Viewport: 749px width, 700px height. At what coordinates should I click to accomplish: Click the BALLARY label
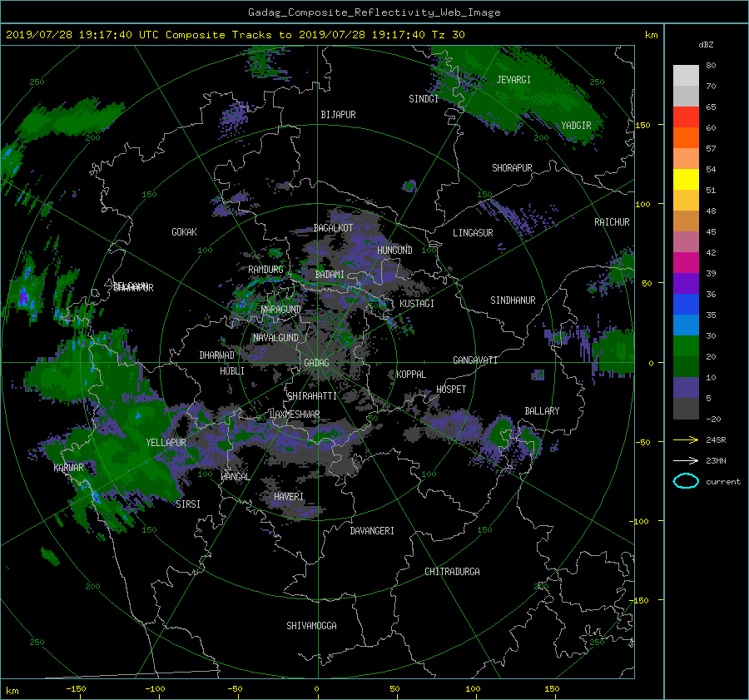point(542,411)
